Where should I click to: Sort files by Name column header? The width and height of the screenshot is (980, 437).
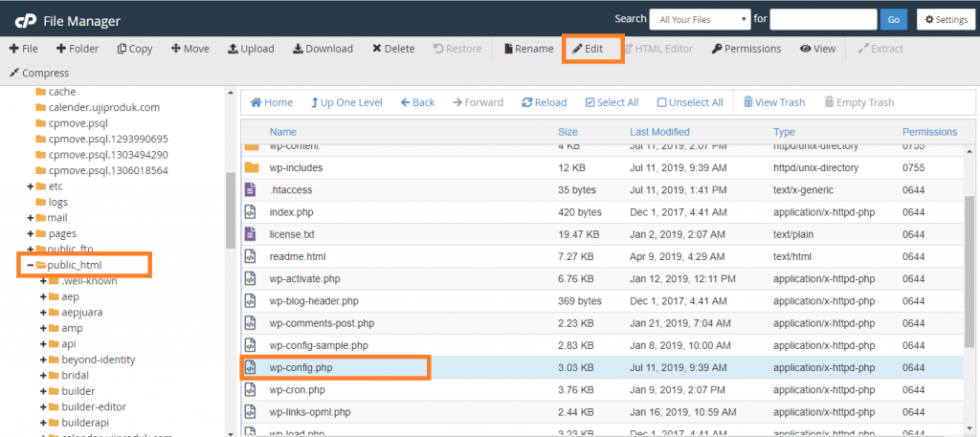(283, 132)
